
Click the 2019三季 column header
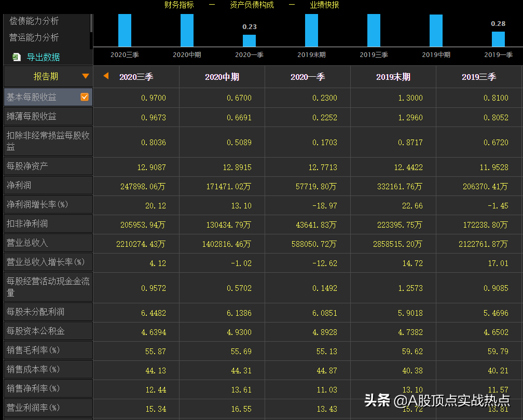tap(479, 77)
